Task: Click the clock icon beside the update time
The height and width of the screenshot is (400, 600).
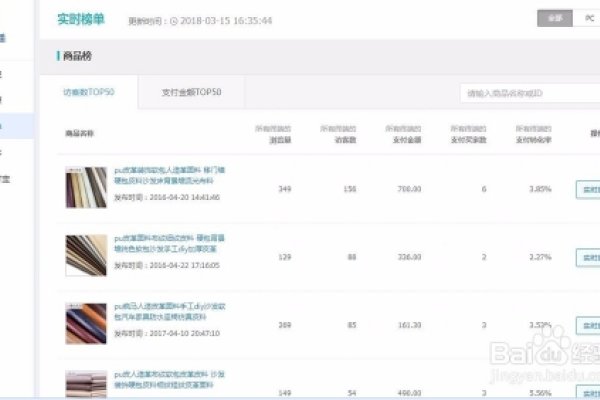Action: click(174, 21)
